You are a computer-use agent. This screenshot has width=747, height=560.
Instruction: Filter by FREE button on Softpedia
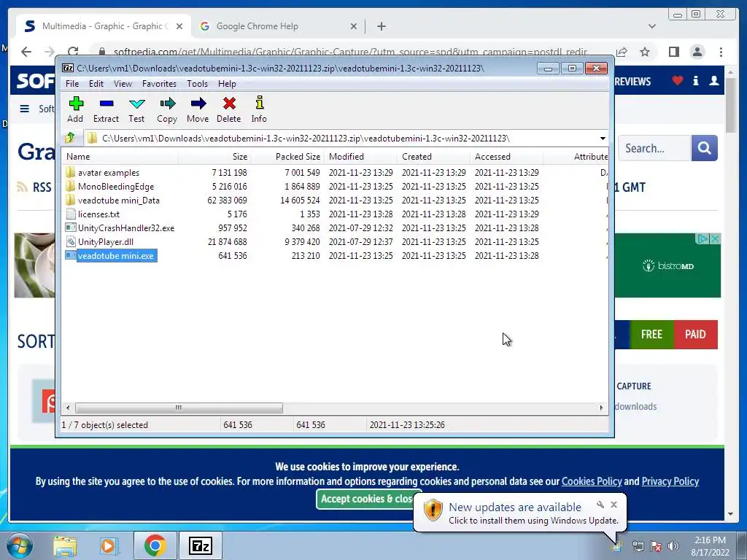651,334
